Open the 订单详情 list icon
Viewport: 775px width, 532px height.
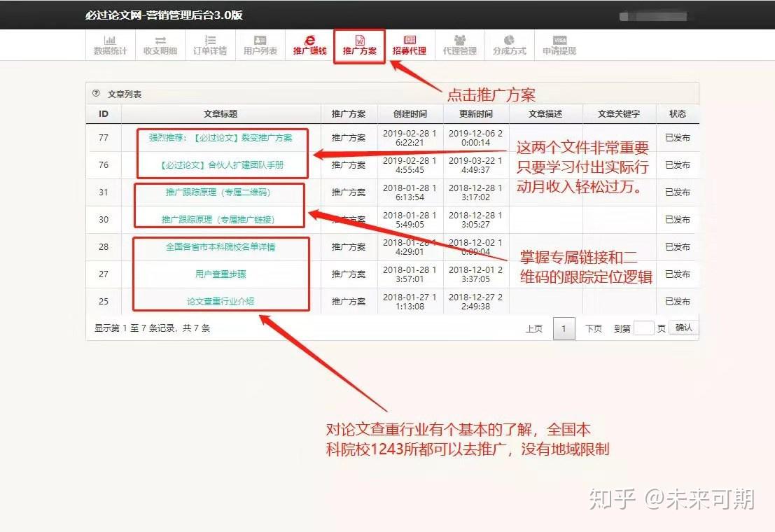pyautogui.click(x=210, y=40)
